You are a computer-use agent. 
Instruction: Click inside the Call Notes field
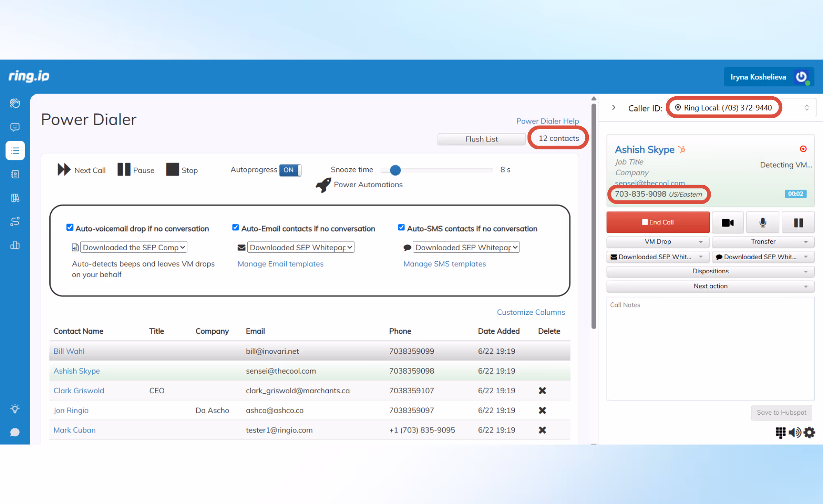711,348
